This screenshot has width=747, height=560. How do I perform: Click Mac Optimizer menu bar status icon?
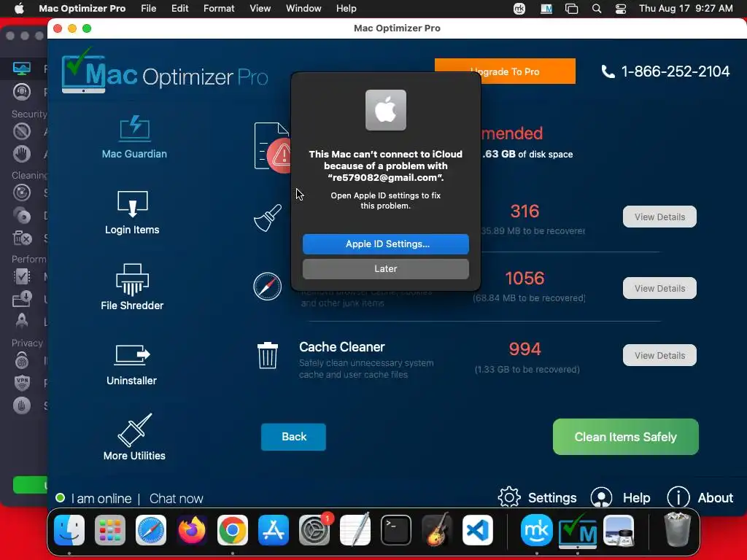pyautogui.click(x=546, y=9)
